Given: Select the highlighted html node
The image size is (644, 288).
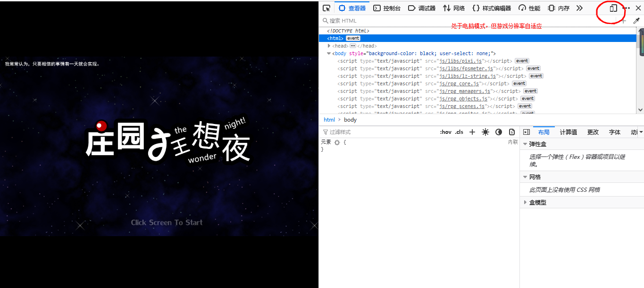Looking at the screenshot, I should [477, 38].
